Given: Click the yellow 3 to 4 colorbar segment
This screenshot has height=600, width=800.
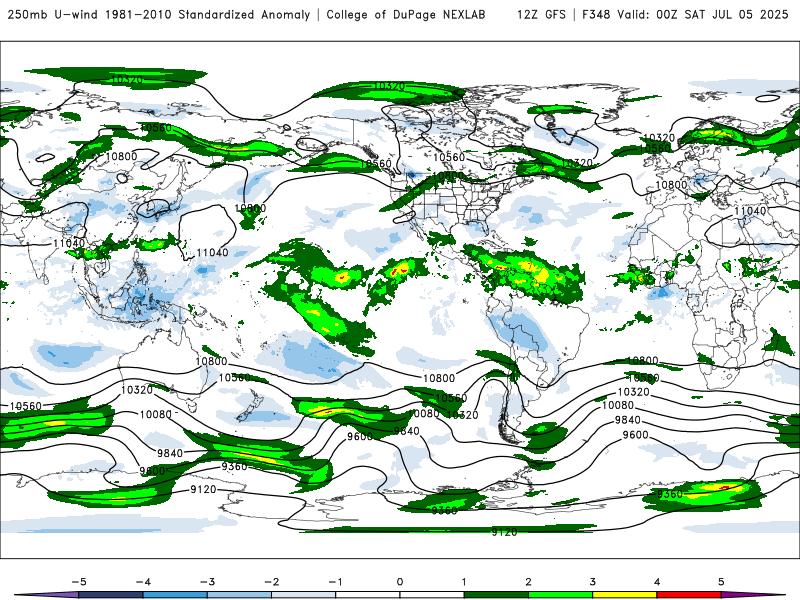Looking at the screenshot, I should tap(624, 595).
